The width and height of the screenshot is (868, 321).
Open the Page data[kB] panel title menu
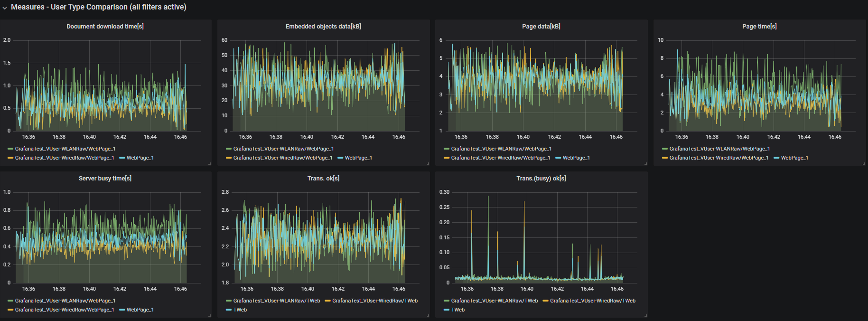coord(541,27)
